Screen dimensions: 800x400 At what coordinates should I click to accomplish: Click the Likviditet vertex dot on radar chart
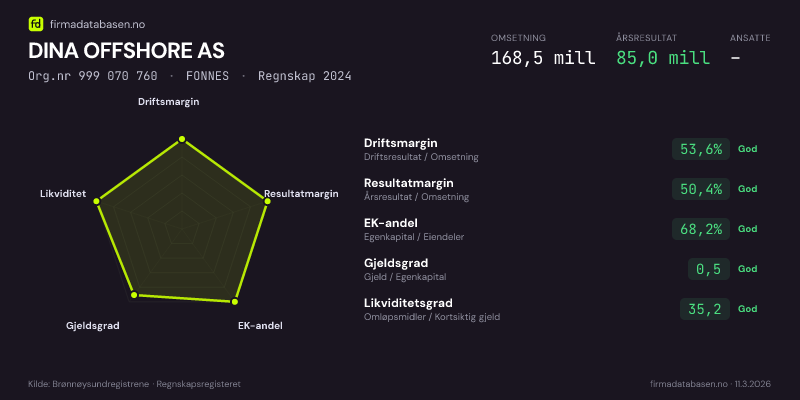point(97,202)
